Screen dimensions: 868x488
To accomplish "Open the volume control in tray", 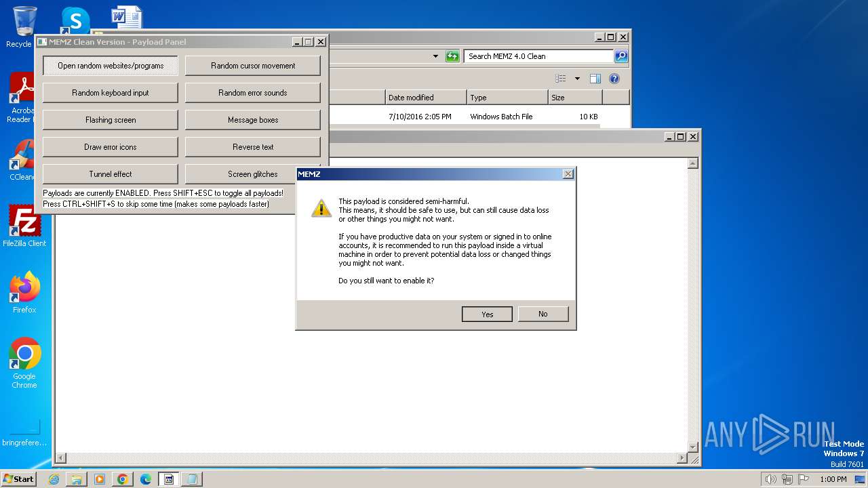I will (x=770, y=479).
